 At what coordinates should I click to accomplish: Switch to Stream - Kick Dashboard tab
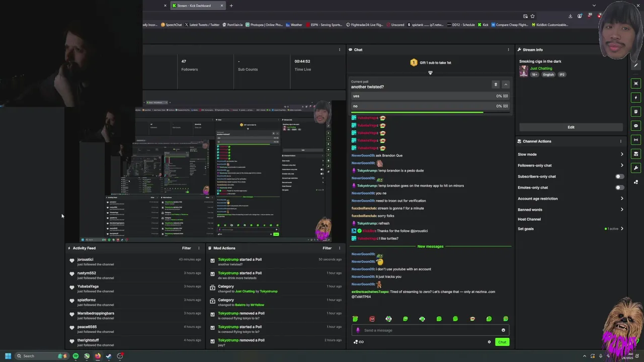197,6
